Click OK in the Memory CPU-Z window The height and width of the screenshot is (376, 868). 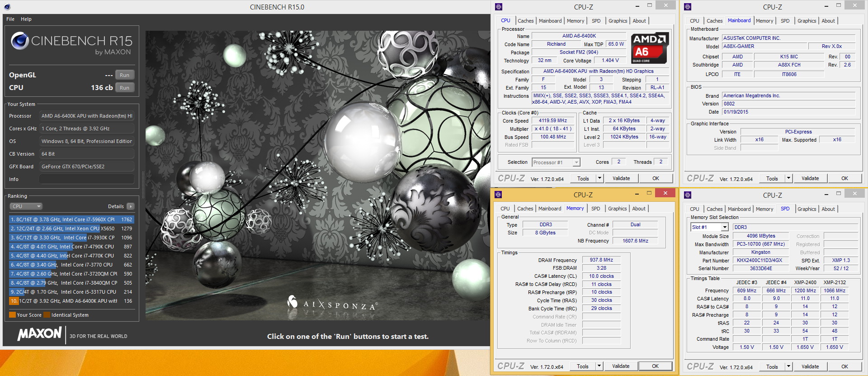[655, 366]
